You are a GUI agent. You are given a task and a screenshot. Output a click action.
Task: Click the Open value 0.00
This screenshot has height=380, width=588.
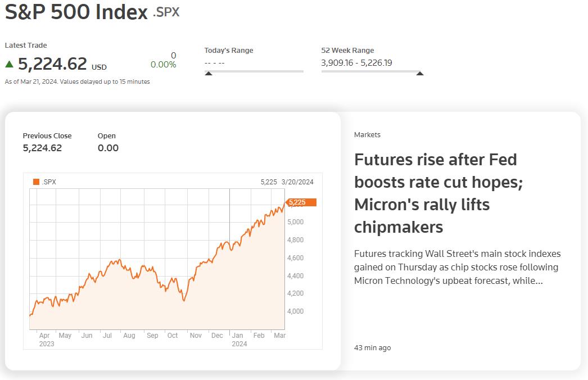pyautogui.click(x=108, y=148)
